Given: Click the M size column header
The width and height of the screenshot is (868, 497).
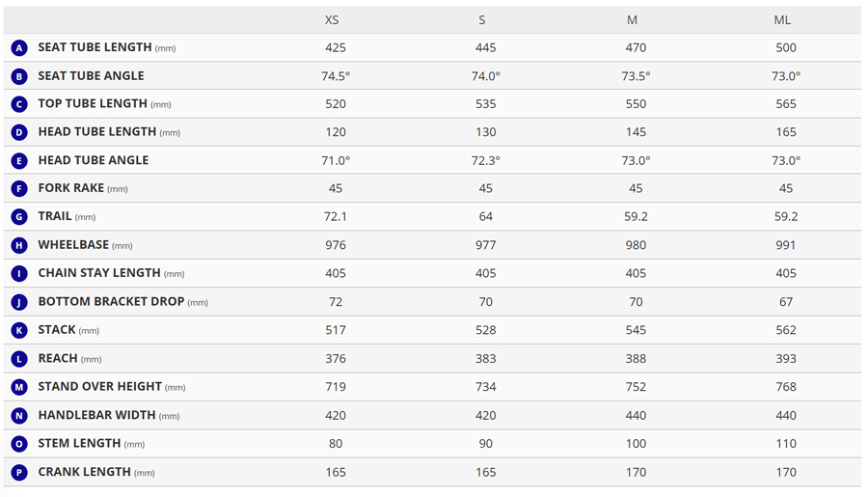Looking at the screenshot, I should 632,20.
